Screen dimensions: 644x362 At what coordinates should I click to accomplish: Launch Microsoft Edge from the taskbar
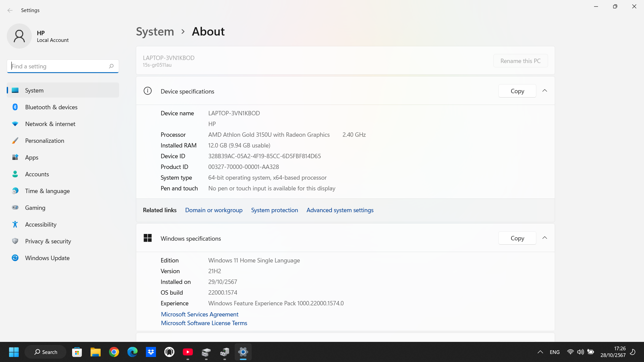pos(132,352)
